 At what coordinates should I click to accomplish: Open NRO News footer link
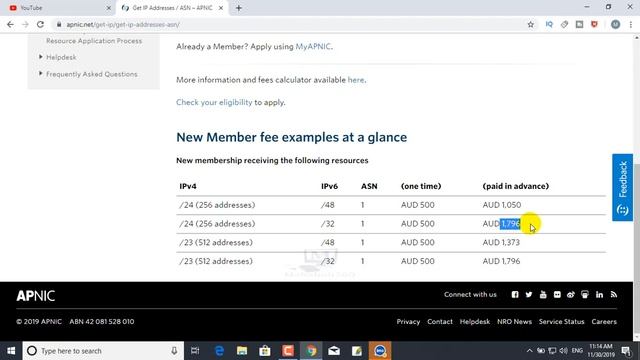(x=514, y=322)
